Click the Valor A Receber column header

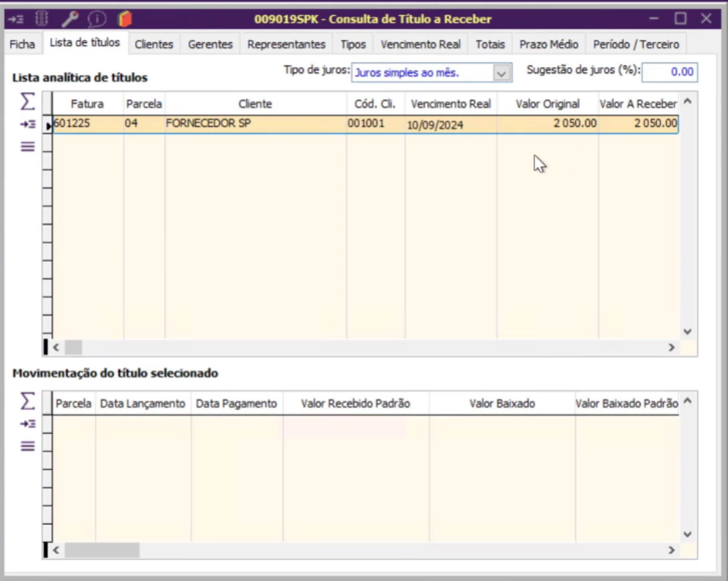click(x=638, y=104)
